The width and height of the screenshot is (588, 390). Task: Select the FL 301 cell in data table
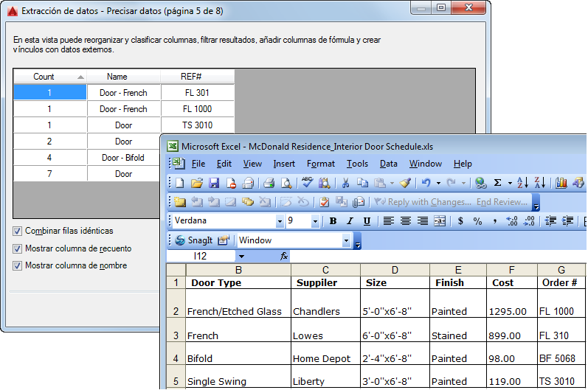point(198,93)
